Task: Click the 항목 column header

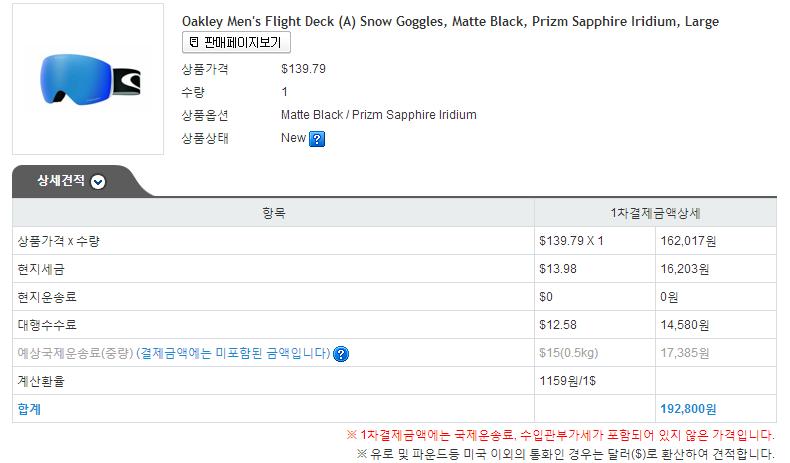Action: tap(273, 213)
